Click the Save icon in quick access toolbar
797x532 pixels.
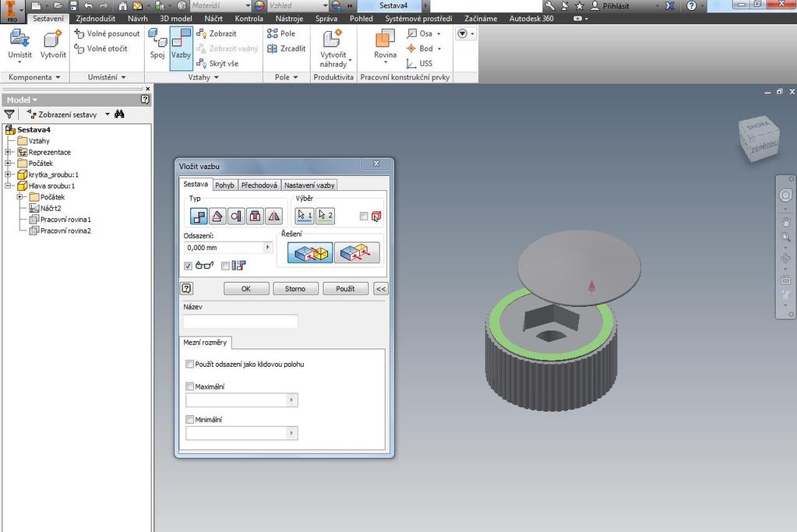pos(74,6)
